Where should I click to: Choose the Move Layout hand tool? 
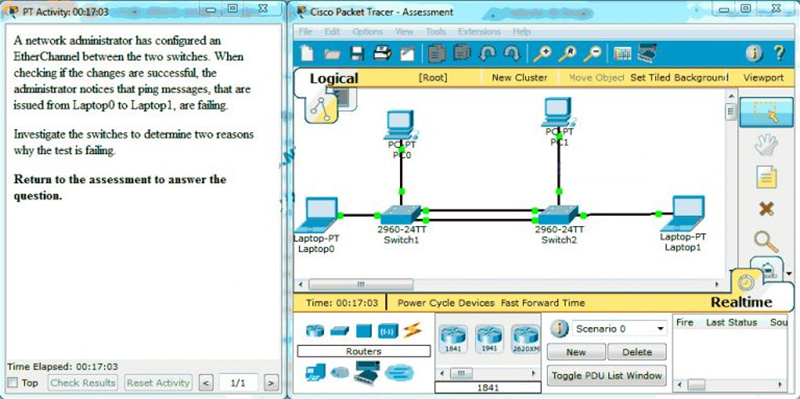(766, 145)
